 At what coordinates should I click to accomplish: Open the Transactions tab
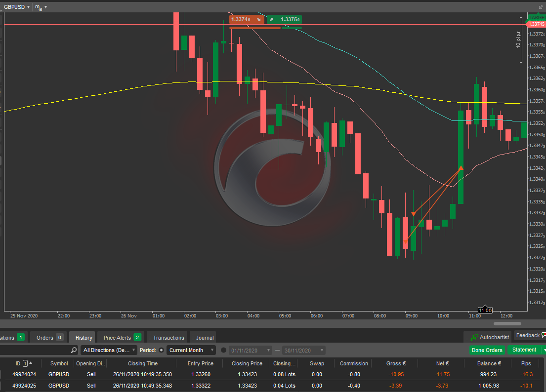tap(168, 338)
